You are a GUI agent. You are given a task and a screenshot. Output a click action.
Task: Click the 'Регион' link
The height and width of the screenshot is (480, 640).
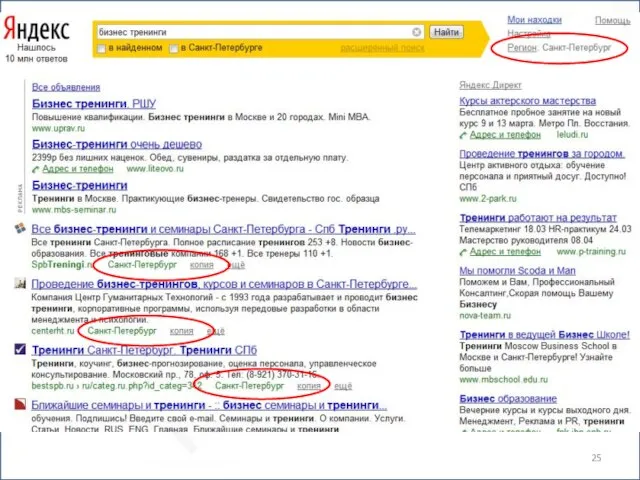pyautogui.click(x=522, y=47)
